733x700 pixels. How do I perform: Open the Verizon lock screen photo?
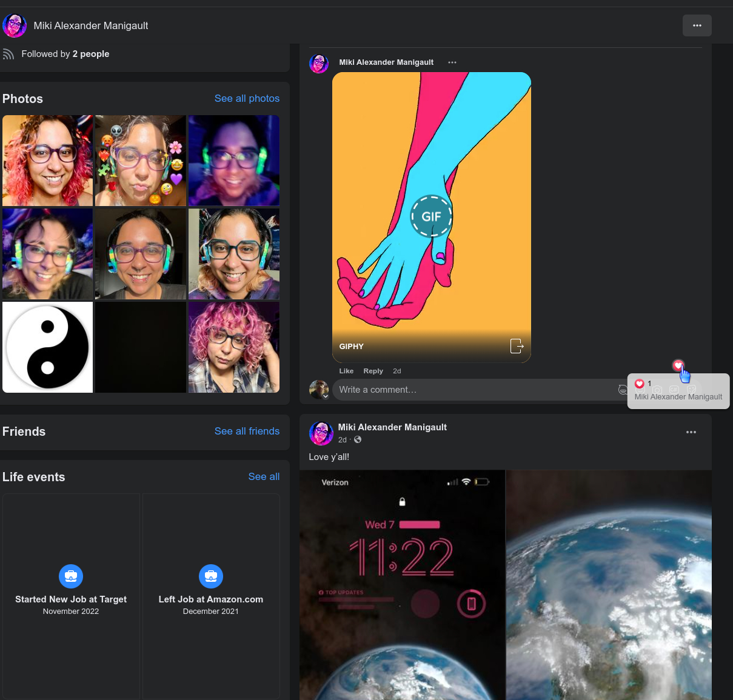click(x=402, y=585)
